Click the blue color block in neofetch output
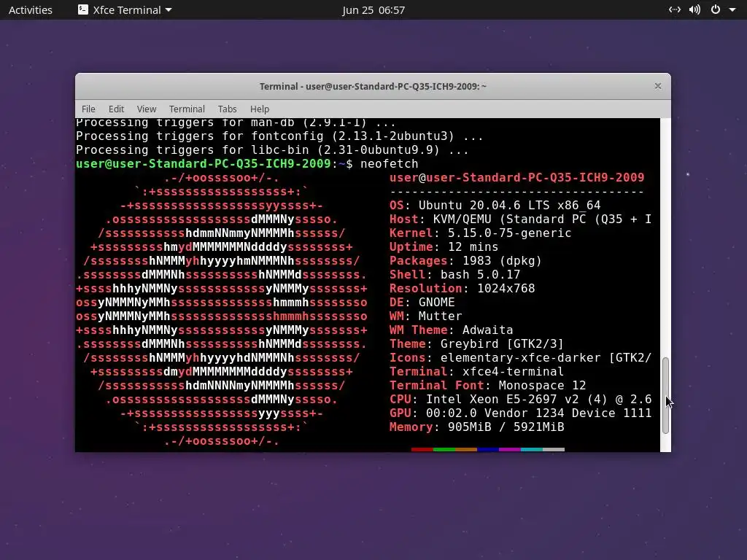 (x=488, y=449)
